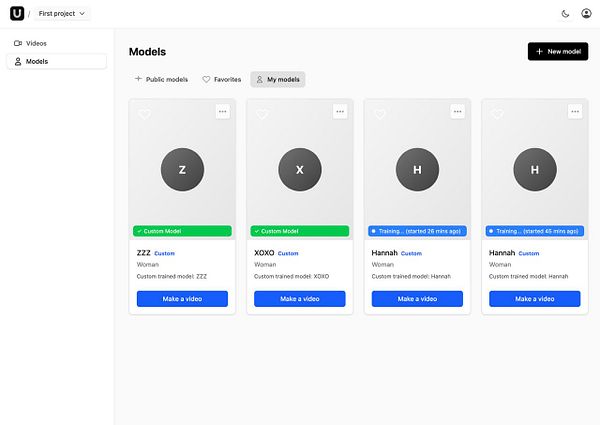This screenshot has width=600, height=425.
Task: Open the First project dropdown
Action: (x=62, y=13)
